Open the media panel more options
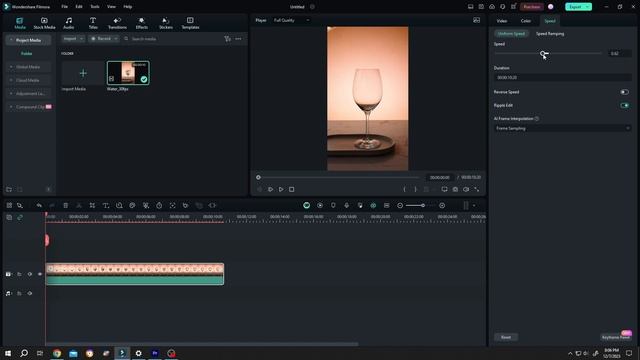This screenshot has height=360, width=640. click(238, 39)
